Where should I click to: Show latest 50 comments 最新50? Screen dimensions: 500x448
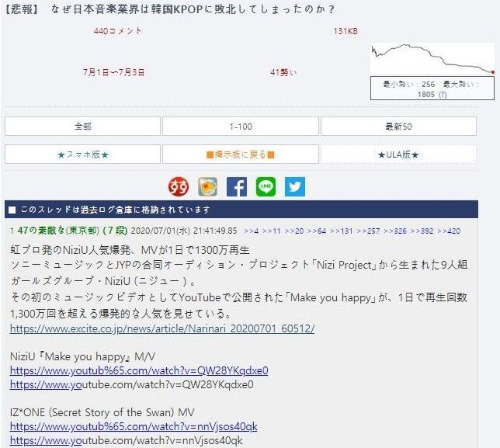[x=398, y=127]
